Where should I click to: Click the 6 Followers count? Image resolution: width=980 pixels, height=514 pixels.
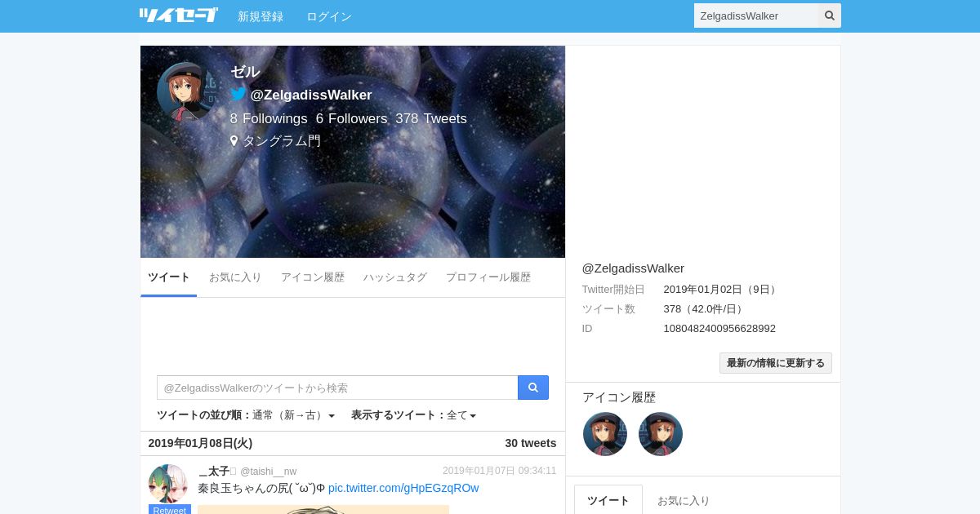(351, 119)
